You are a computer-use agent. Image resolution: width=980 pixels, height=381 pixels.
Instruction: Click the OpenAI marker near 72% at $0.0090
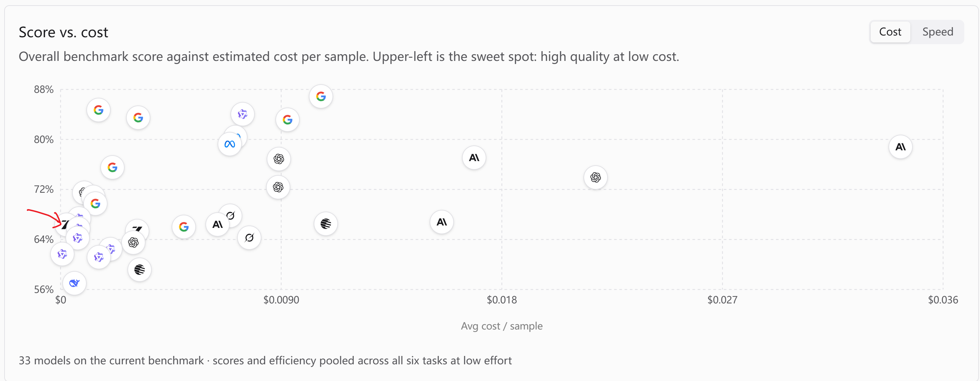click(x=278, y=187)
